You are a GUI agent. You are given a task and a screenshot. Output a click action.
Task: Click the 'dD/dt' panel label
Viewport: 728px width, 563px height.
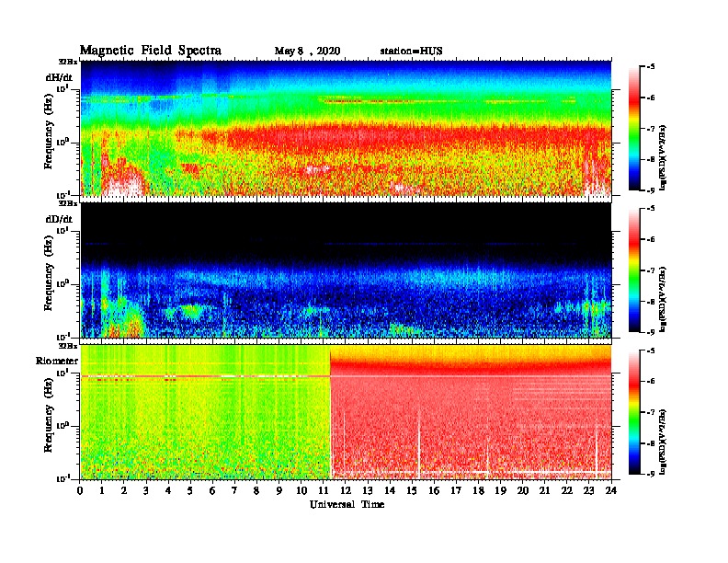coord(59,219)
